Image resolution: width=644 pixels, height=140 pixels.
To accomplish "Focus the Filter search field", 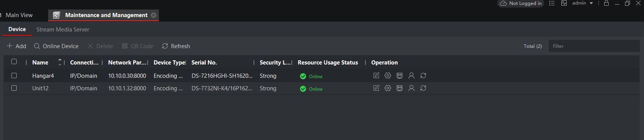I will 594,46.
